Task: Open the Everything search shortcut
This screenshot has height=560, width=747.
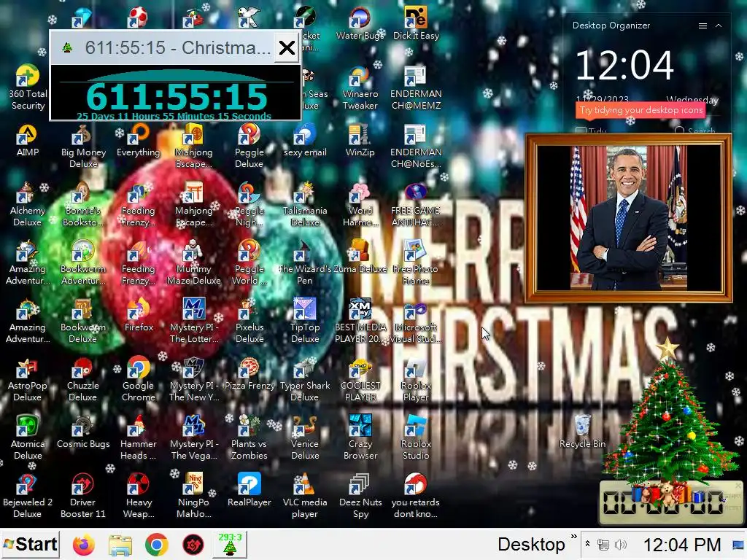Action: pos(138,141)
